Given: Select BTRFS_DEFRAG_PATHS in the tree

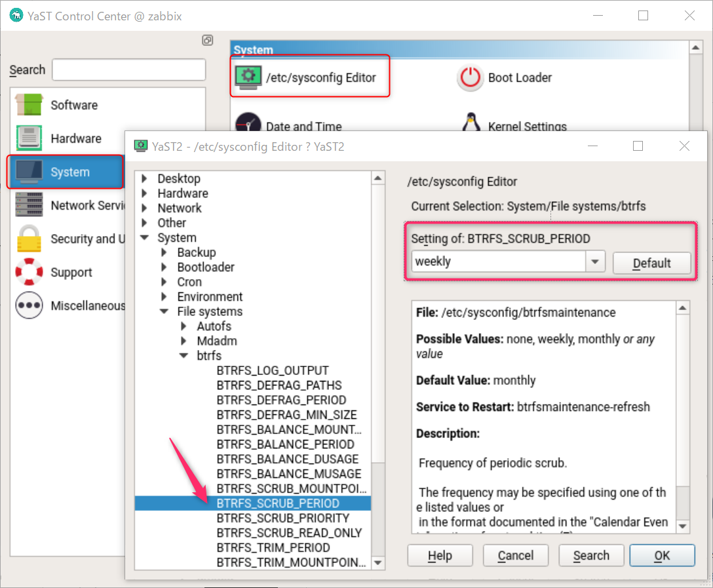Looking at the screenshot, I should pyautogui.click(x=279, y=385).
